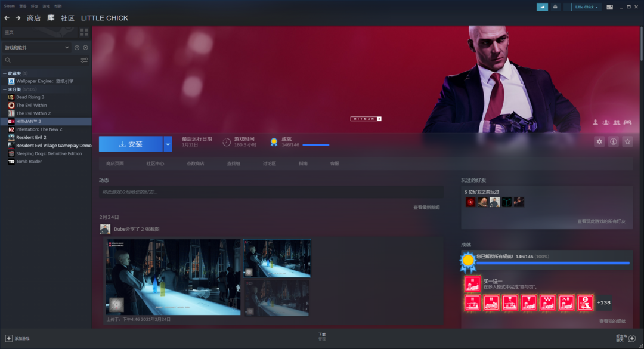The height and width of the screenshot is (349, 644).
Task: Click the activity post input field
Action: [x=271, y=192]
